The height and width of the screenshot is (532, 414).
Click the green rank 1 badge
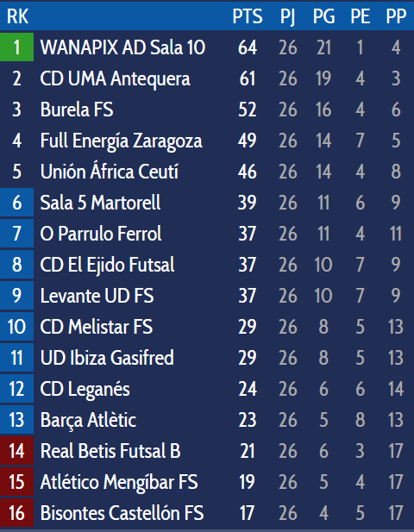click(16, 47)
